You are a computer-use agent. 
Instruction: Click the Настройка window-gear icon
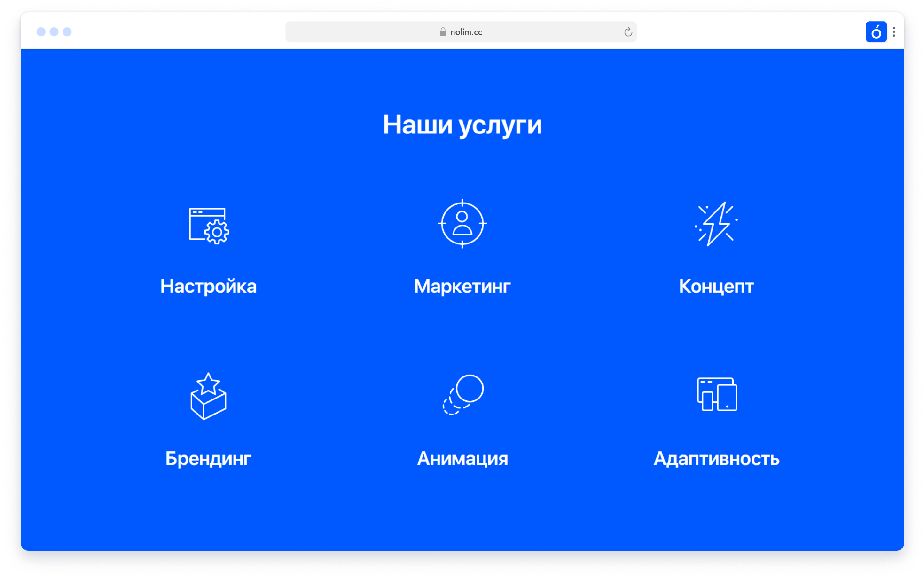(x=209, y=226)
